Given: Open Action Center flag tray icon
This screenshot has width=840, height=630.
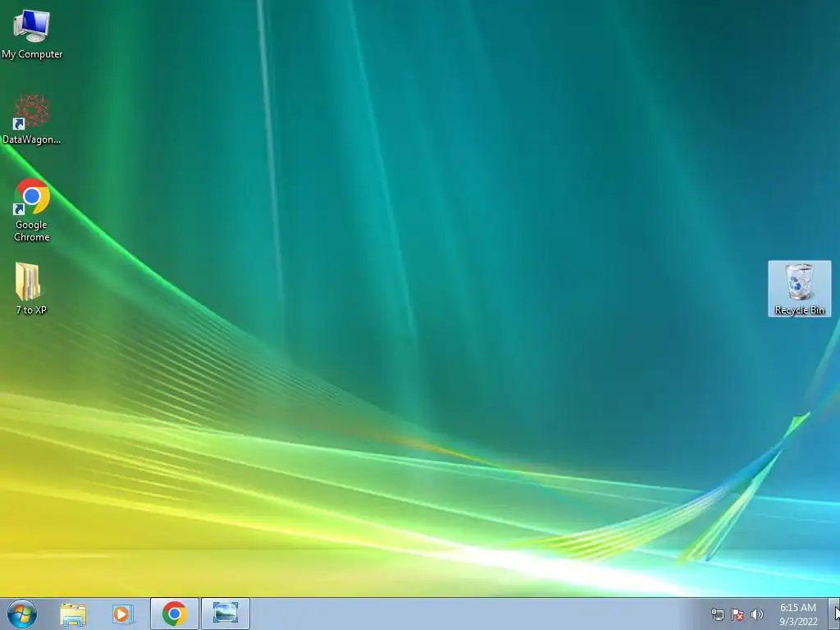Looking at the screenshot, I should (x=737, y=614).
